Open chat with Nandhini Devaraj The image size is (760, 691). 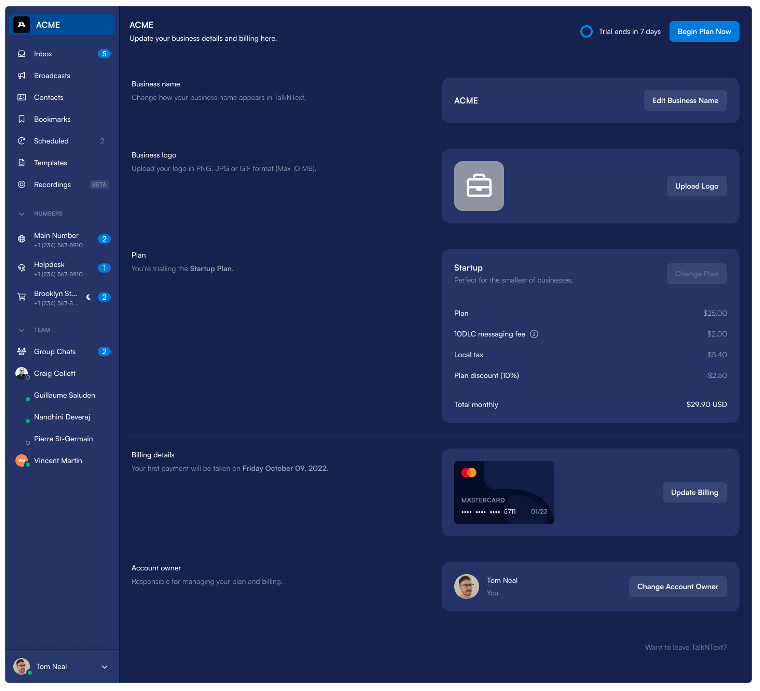tap(62, 417)
